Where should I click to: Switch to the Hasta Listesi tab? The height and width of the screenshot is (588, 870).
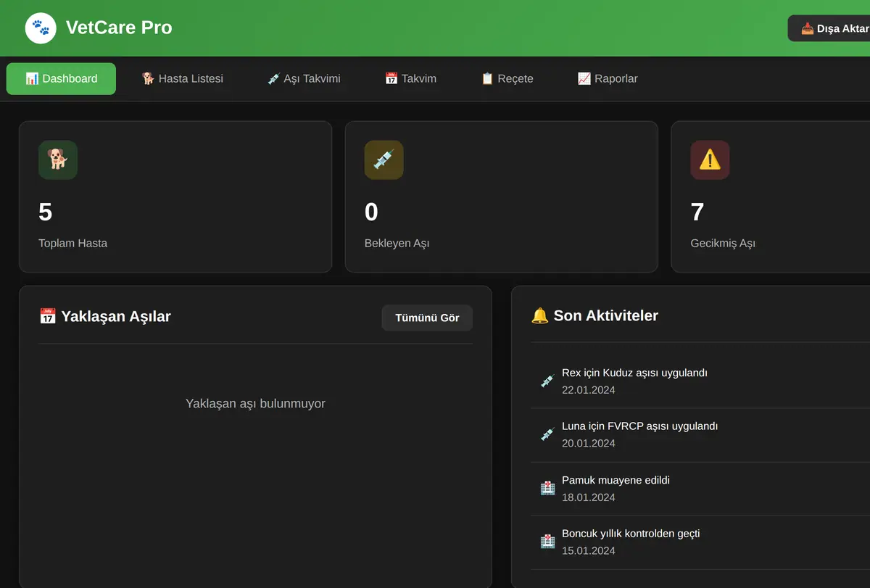(182, 78)
